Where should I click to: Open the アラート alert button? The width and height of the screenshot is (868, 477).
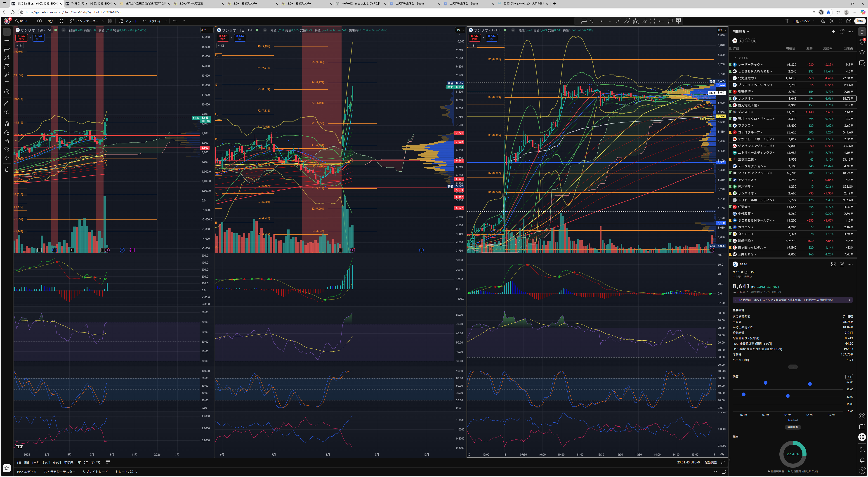[x=128, y=21]
